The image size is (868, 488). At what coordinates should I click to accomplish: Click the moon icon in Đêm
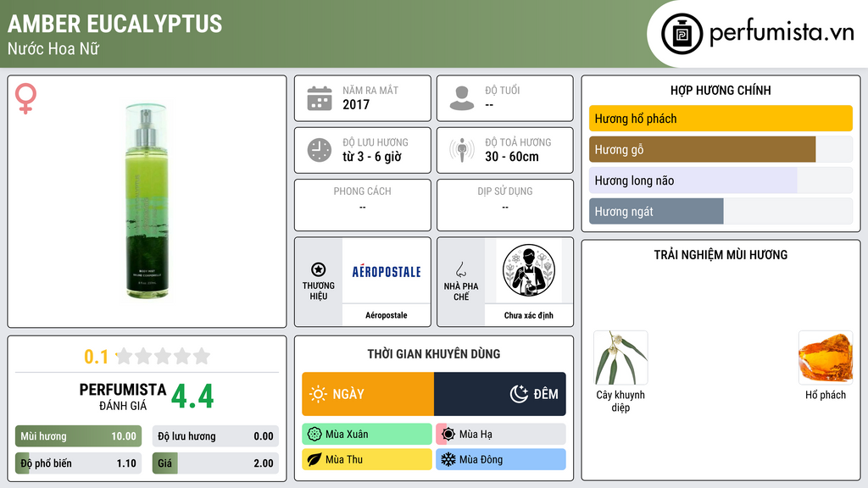[x=519, y=394]
